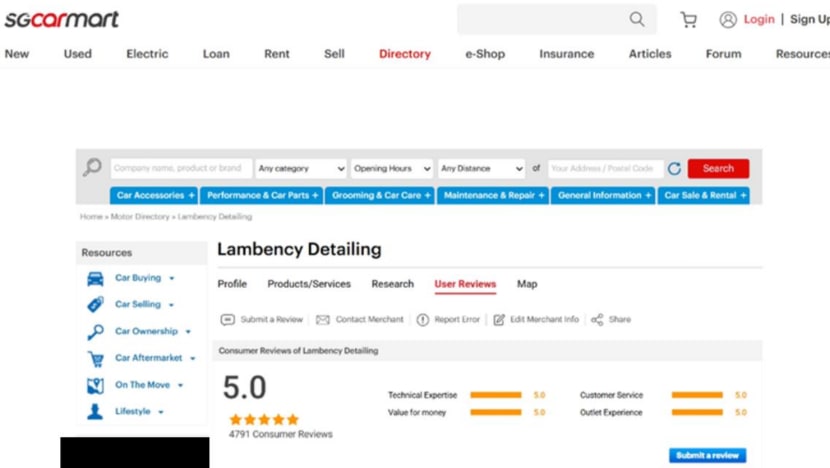This screenshot has height=468, width=830.
Task: Click the Report Error icon
Action: click(x=423, y=320)
